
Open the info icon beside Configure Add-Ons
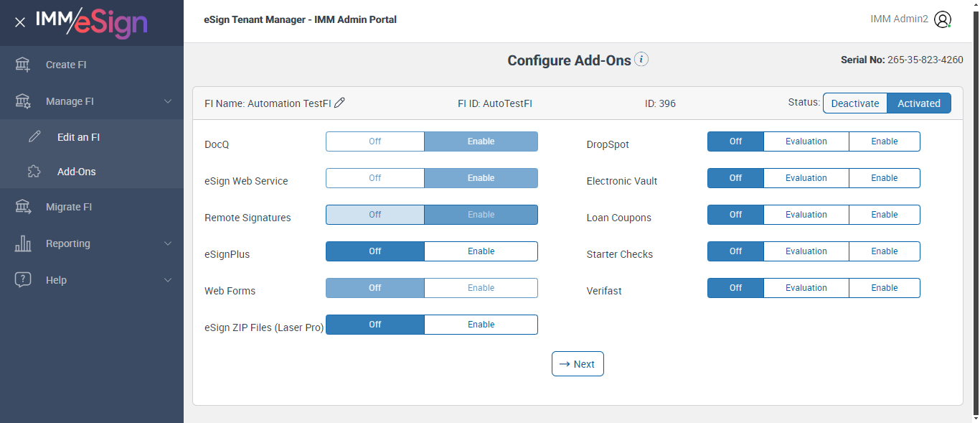(641, 60)
